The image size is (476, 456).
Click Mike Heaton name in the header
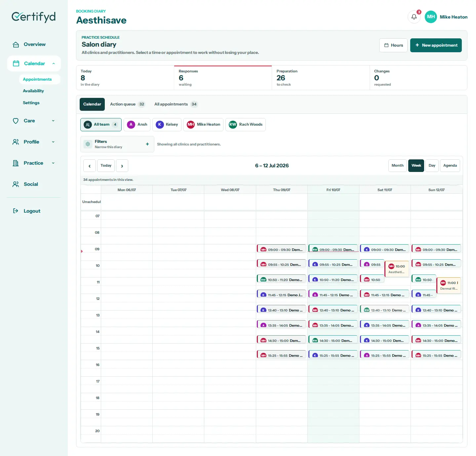click(454, 17)
